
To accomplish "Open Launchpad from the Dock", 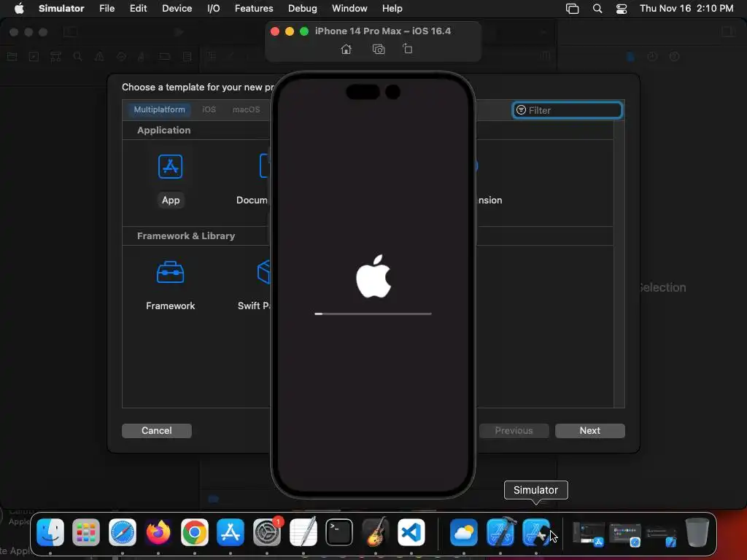I will [x=86, y=532].
